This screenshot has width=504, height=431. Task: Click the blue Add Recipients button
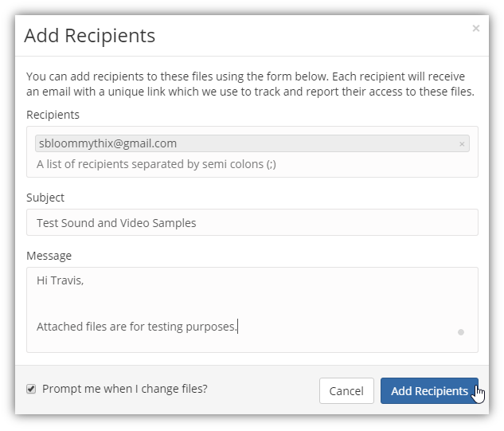click(x=429, y=391)
